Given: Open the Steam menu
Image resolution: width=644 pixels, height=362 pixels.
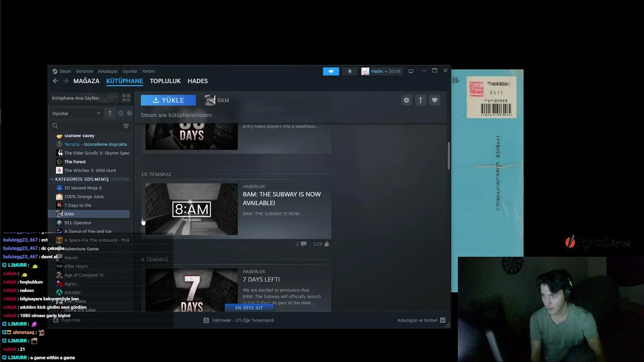Looking at the screenshot, I should (65, 71).
